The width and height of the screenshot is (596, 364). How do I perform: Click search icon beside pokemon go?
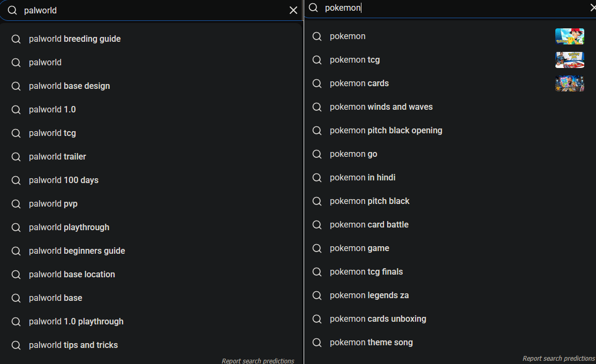(x=317, y=154)
